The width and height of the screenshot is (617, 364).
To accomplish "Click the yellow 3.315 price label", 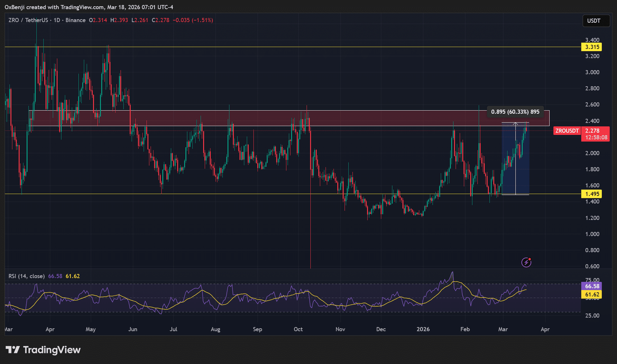I will coord(592,47).
